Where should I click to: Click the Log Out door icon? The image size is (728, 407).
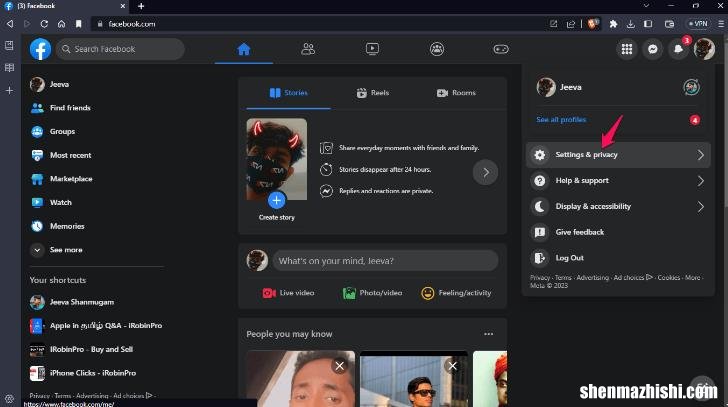(x=540, y=258)
